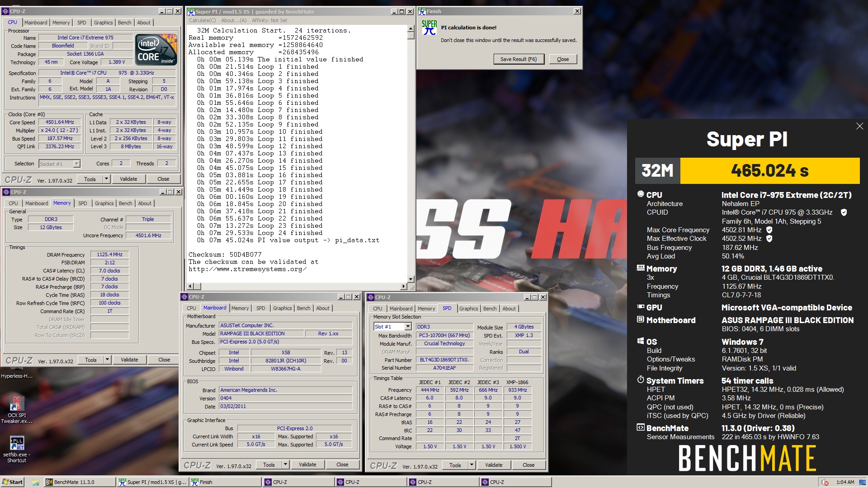This screenshot has height=488, width=868.
Task: Click the OS Windows icon in BenchMate panel
Action: (641, 341)
